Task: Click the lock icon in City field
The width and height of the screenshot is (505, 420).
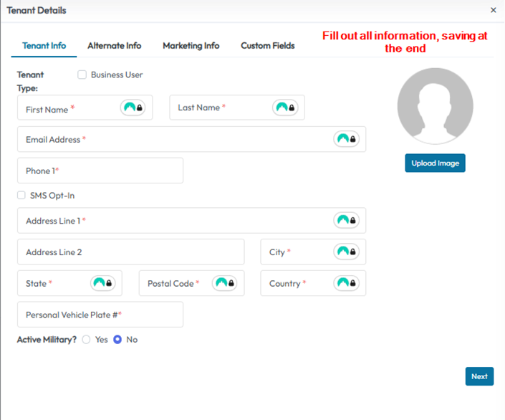Action: pos(353,252)
